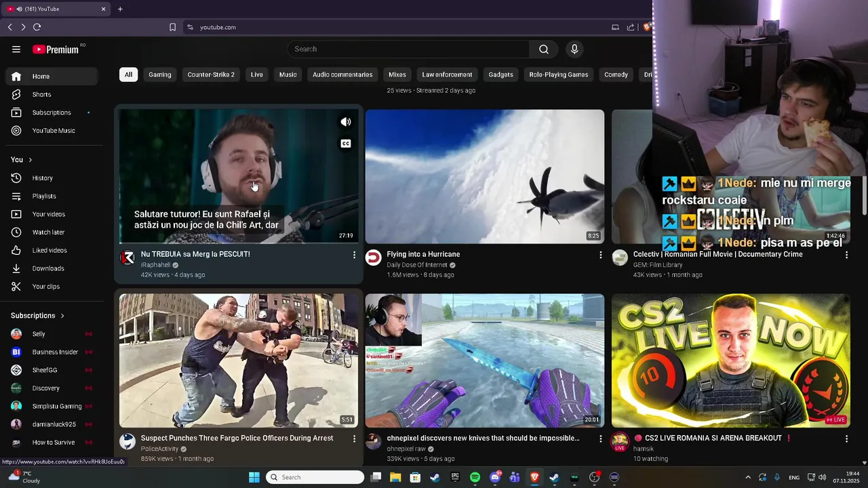868x488 pixels.
Task: Open options menu for ohnepixel knives video
Action: pyautogui.click(x=600, y=439)
